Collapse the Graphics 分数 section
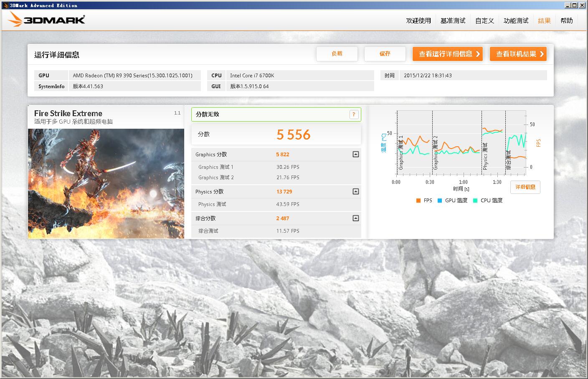The width and height of the screenshot is (588, 379). point(355,154)
